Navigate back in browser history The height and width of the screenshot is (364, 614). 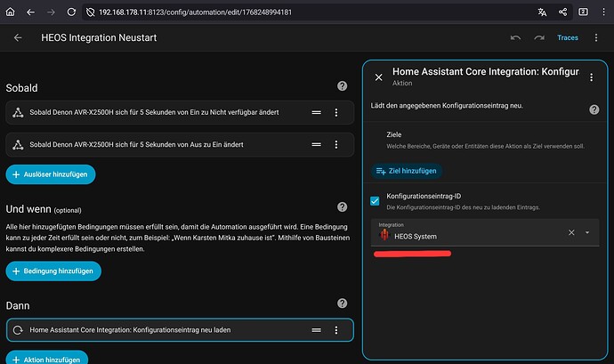pos(30,12)
